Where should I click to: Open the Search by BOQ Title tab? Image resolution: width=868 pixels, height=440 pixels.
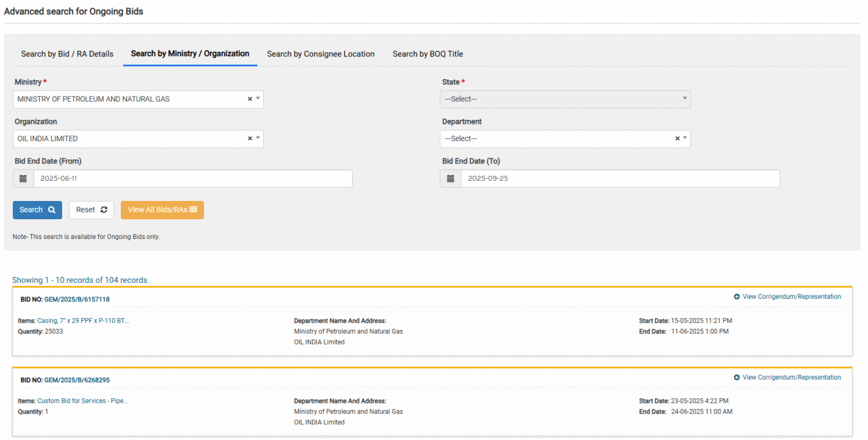427,54
